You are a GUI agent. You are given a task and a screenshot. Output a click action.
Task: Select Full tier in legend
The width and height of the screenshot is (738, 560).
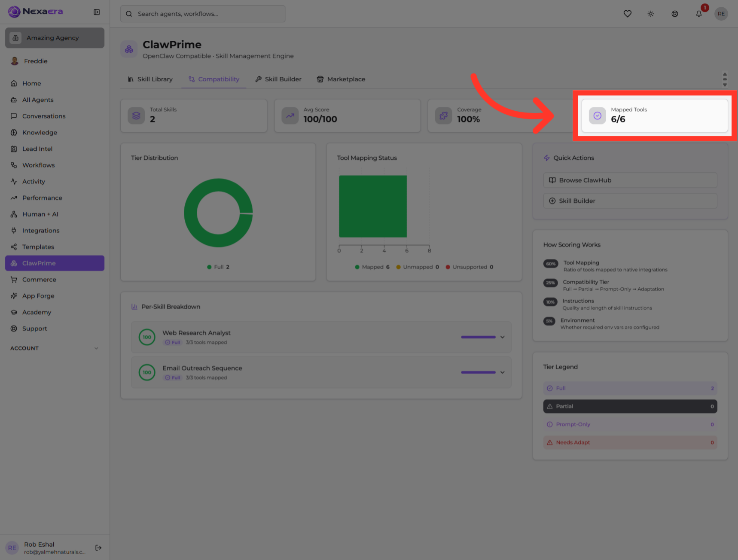[630, 388]
